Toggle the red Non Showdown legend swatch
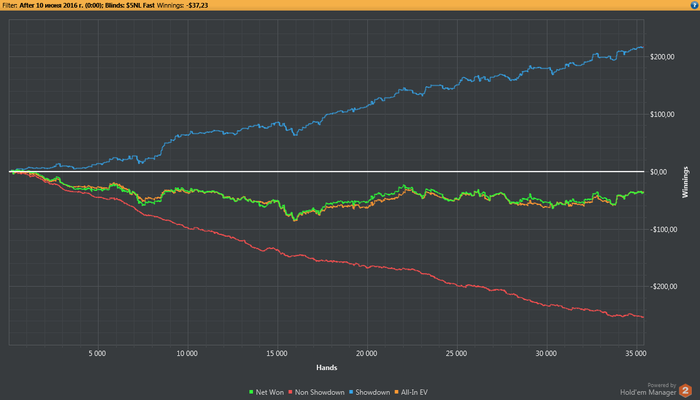The width and height of the screenshot is (700, 400). point(290,392)
